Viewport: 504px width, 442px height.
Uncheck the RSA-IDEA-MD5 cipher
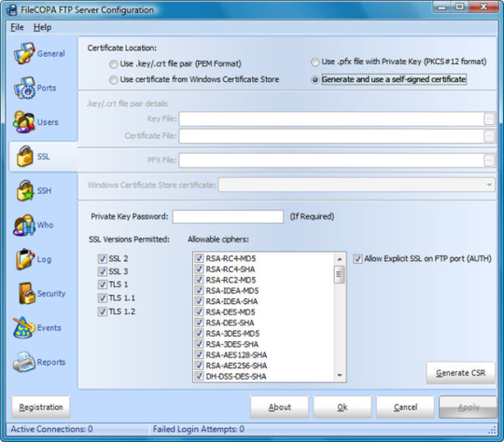(x=199, y=290)
